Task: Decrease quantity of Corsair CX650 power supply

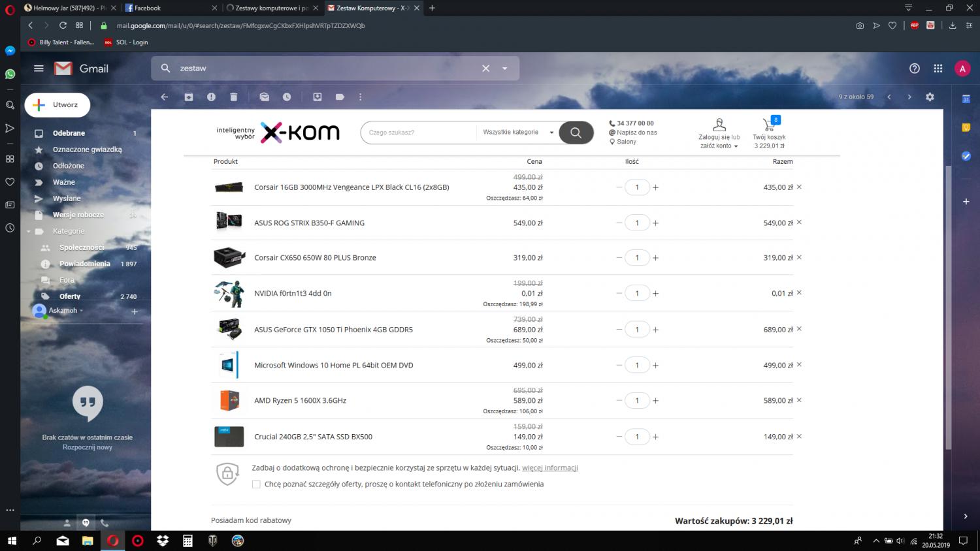Action: pyautogui.click(x=619, y=257)
